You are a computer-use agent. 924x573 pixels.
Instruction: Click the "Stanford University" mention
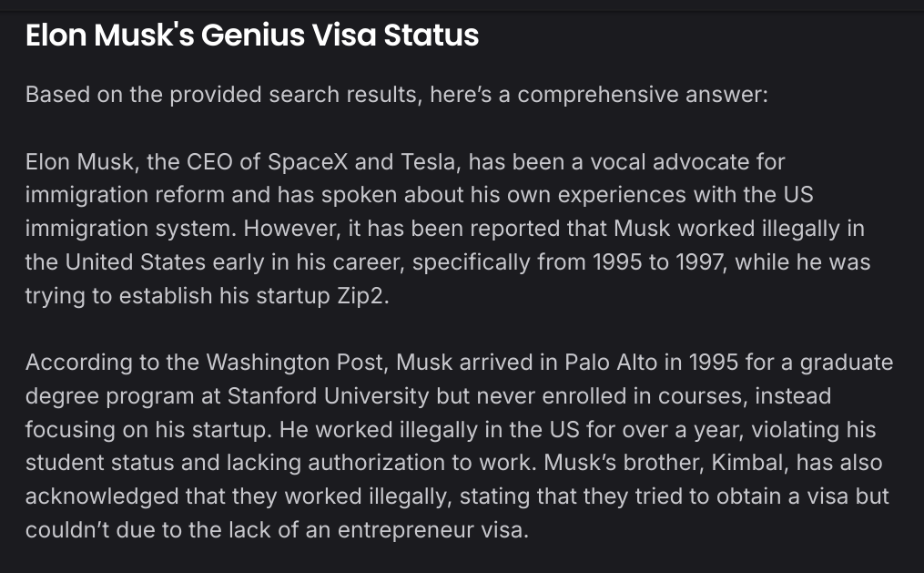[x=329, y=395]
